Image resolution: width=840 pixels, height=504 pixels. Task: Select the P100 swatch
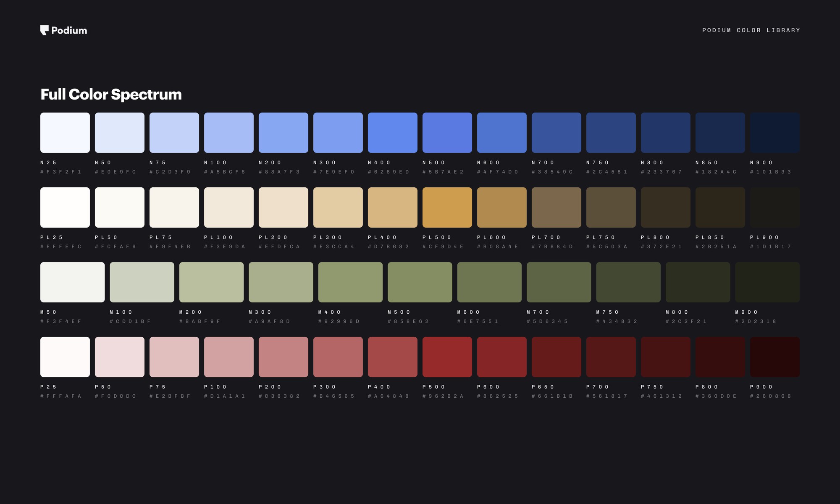(229, 357)
